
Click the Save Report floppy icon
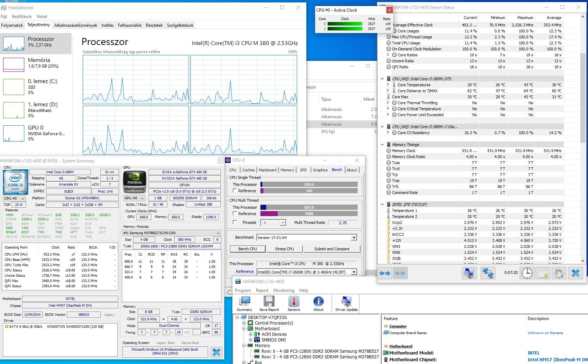pyautogui.click(x=269, y=303)
